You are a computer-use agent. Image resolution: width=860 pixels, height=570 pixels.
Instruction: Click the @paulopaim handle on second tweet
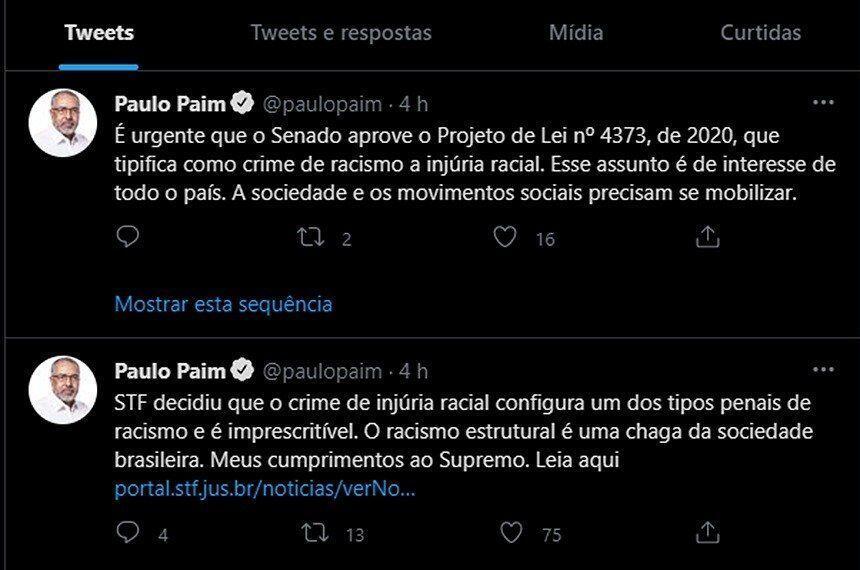click(x=322, y=371)
